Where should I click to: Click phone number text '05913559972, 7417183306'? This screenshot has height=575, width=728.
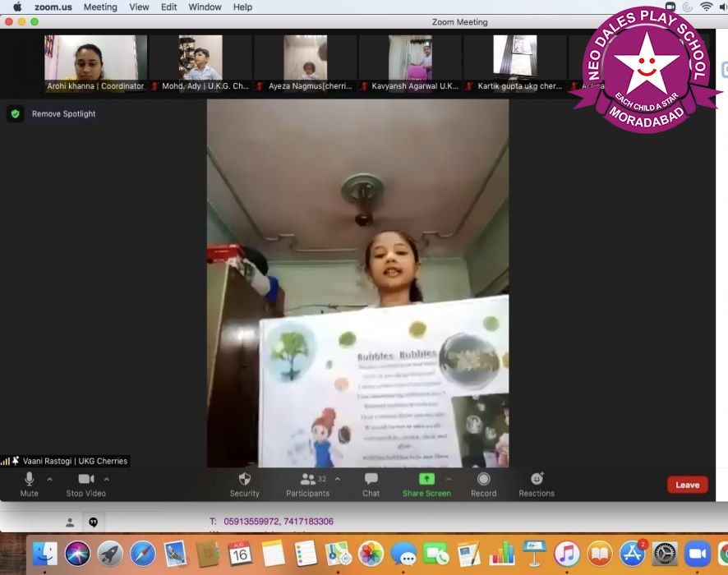[x=279, y=522]
